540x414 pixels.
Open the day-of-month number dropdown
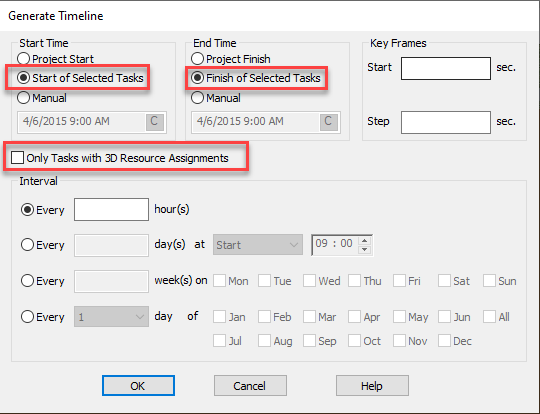(111, 317)
